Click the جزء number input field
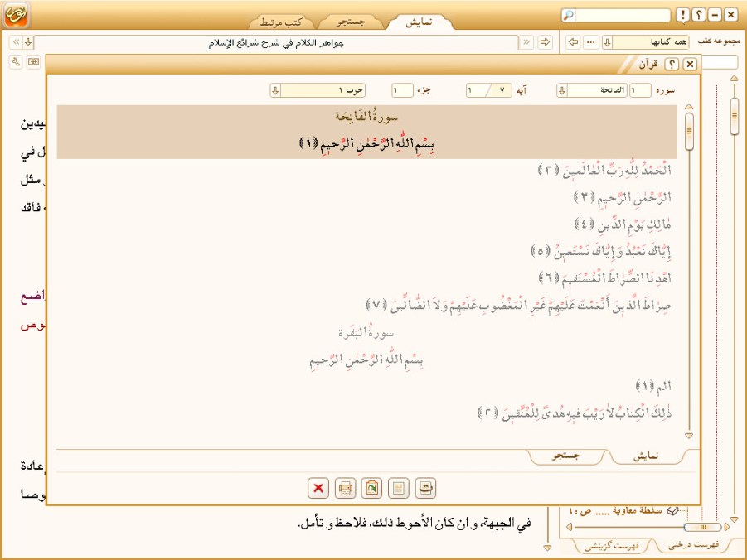 (402, 90)
